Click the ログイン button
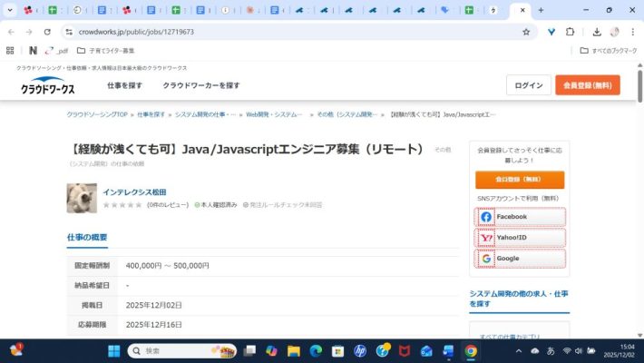Screen dimensions: 644x363 pos(529,85)
